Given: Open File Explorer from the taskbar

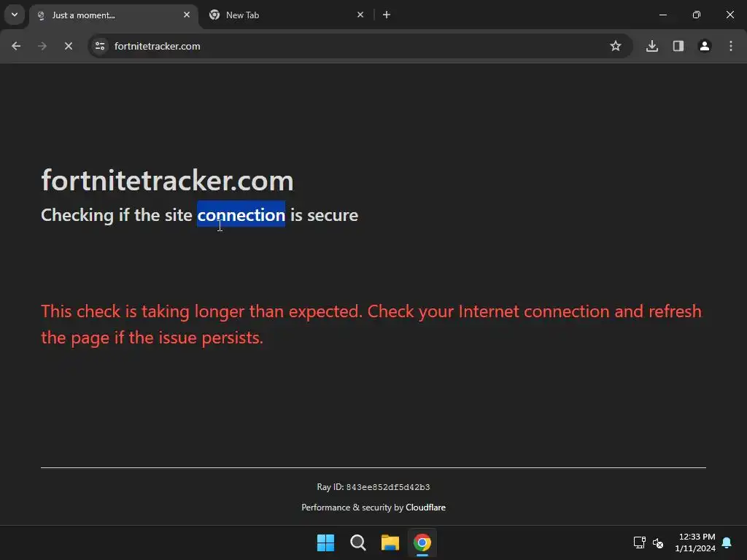Looking at the screenshot, I should (390, 542).
